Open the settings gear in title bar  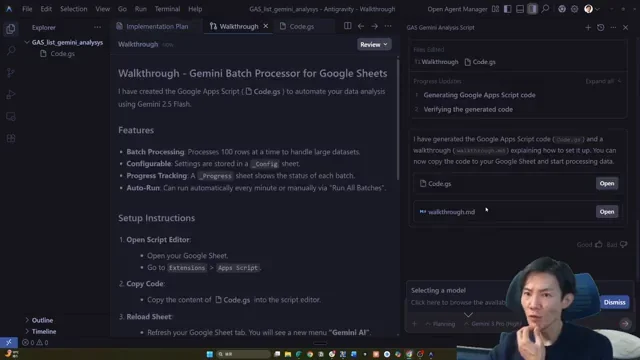click(574, 9)
